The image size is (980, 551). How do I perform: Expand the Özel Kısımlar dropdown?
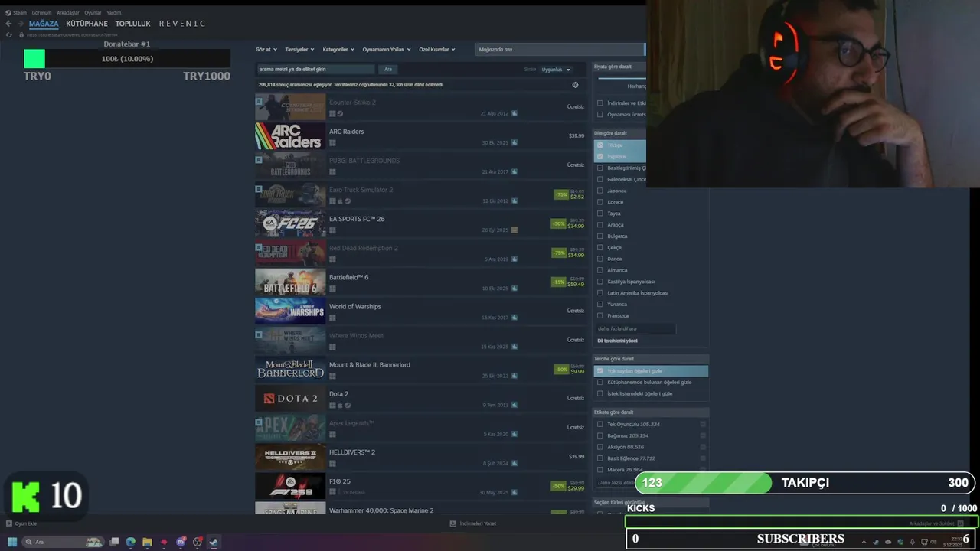(437, 49)
